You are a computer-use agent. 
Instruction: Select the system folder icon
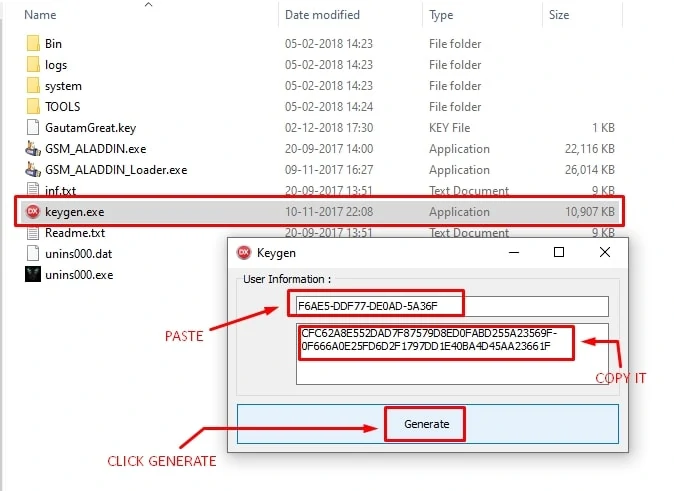click(x=33, y=86)
